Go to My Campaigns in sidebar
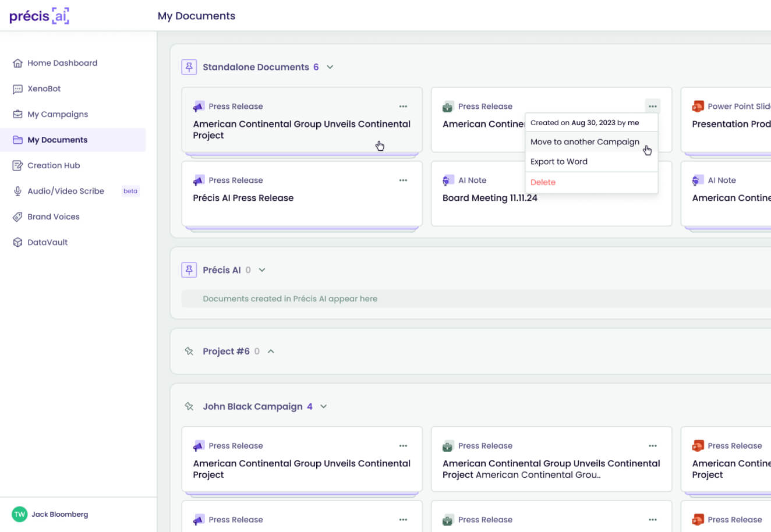This screenshot has height=532, width=771. click(58, 114)
